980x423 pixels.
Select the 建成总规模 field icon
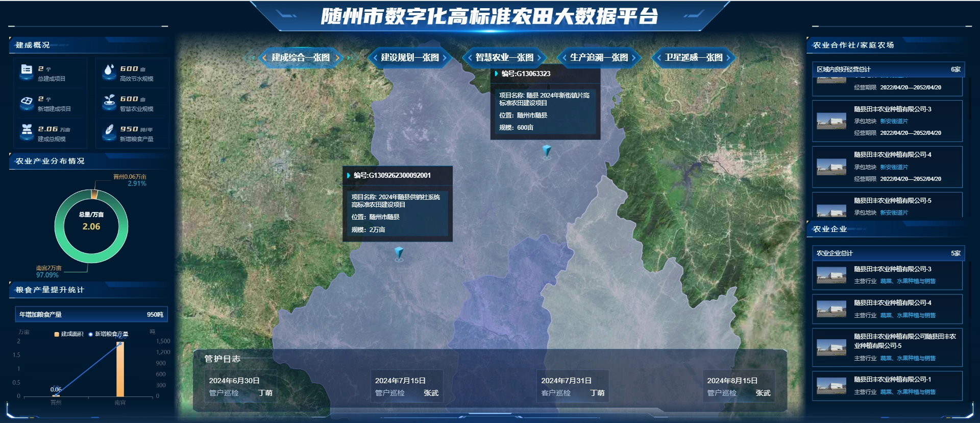pos(26,132)
